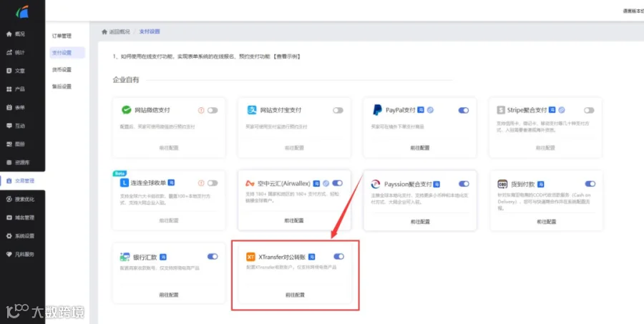
Task: Open 域名管理 in the sidebar
Action: click(x=23, y=217)
